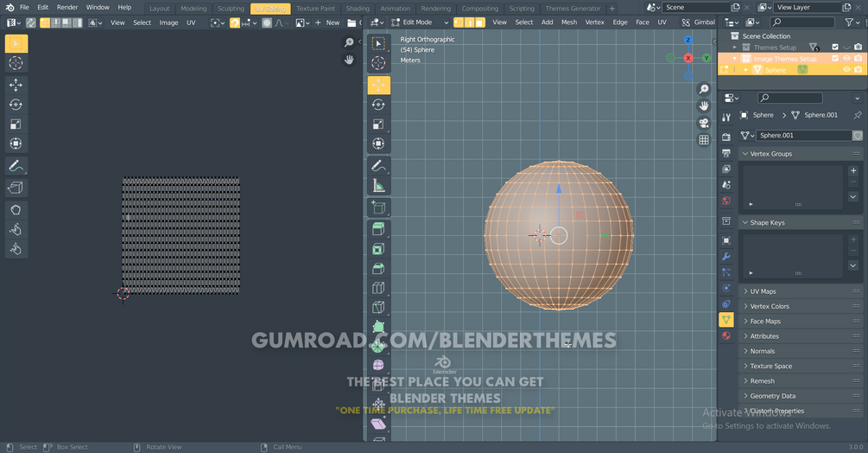Screen dimensions: 868x453
Task: Toggle the camera view in 3D viewport
Action: click(704, 123)
